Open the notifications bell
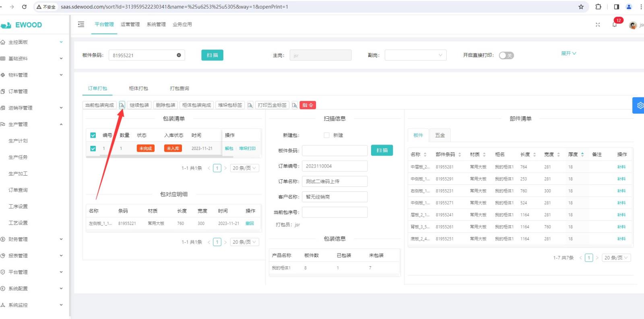The height and width of the screenshot is (319, 644). [615, 25]
